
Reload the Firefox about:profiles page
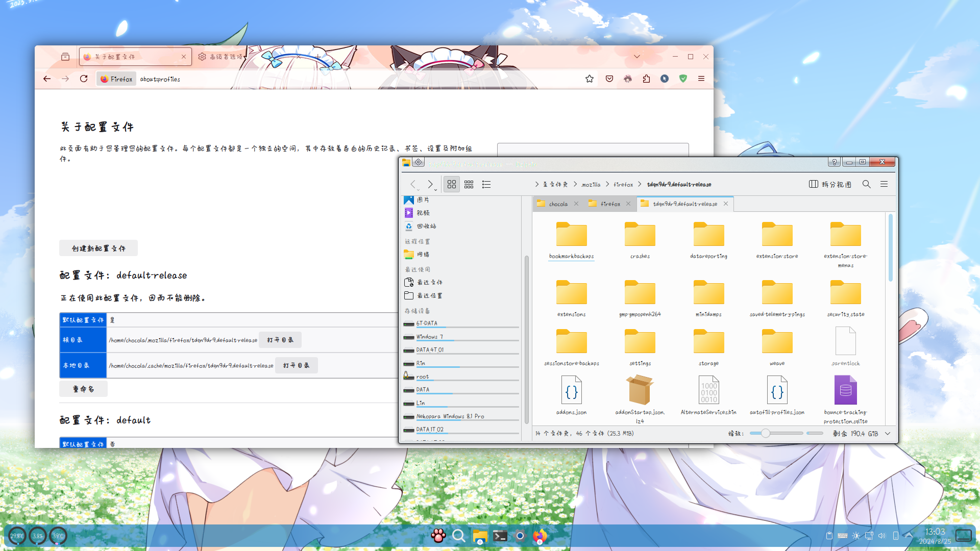point(84,79)
